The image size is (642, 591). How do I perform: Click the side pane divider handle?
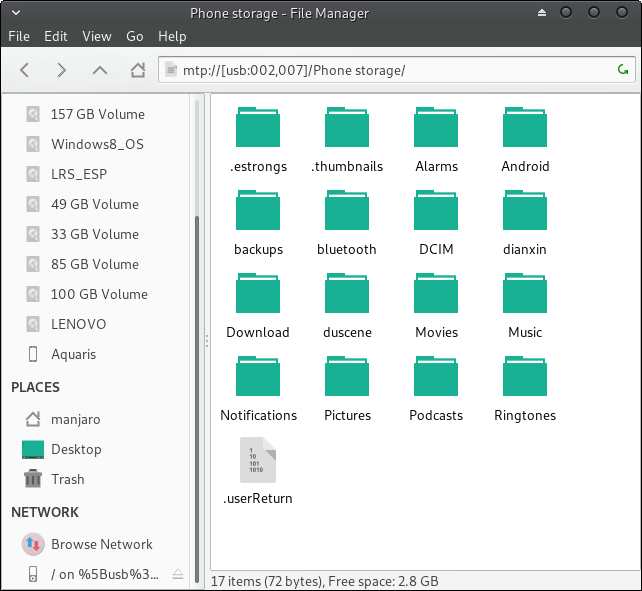(206, 340)
